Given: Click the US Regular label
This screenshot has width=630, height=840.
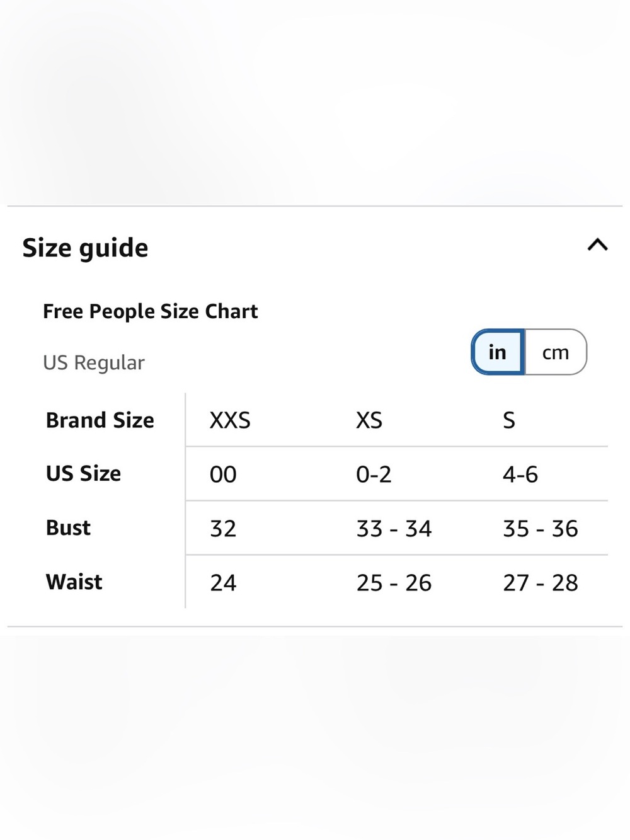Looking at the screenshot, I should coord(94,363).
